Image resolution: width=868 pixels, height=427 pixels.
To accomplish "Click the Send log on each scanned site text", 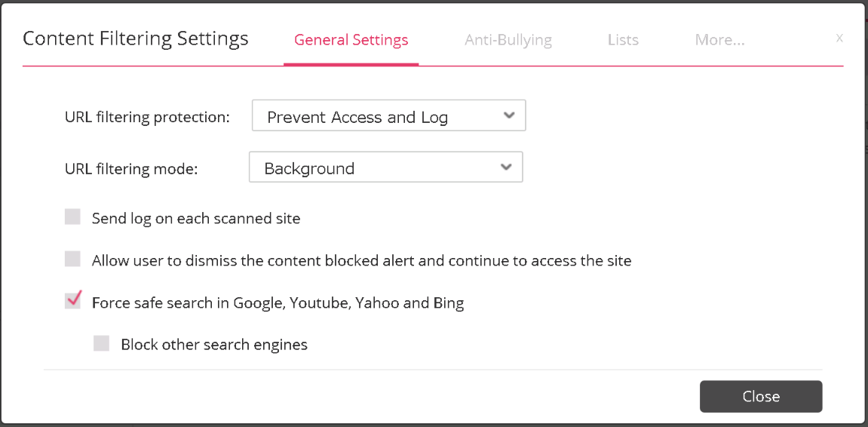I will coord(196,218).
